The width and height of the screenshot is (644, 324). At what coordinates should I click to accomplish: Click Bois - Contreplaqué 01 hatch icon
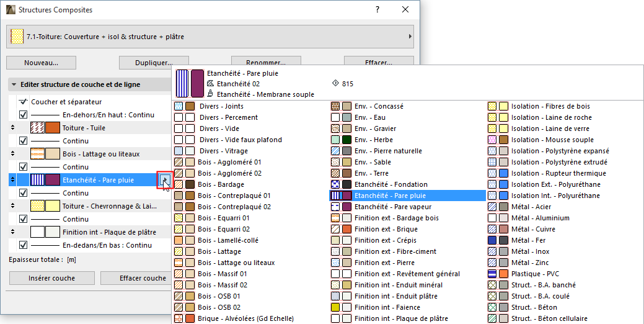point(179,196)
